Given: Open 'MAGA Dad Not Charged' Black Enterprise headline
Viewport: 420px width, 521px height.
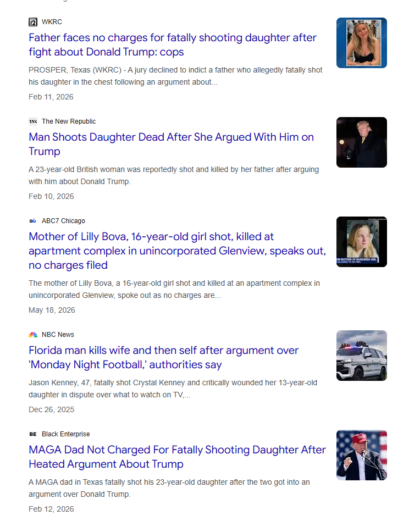Looking at the screenshot, I should click(x=177, y=457).
